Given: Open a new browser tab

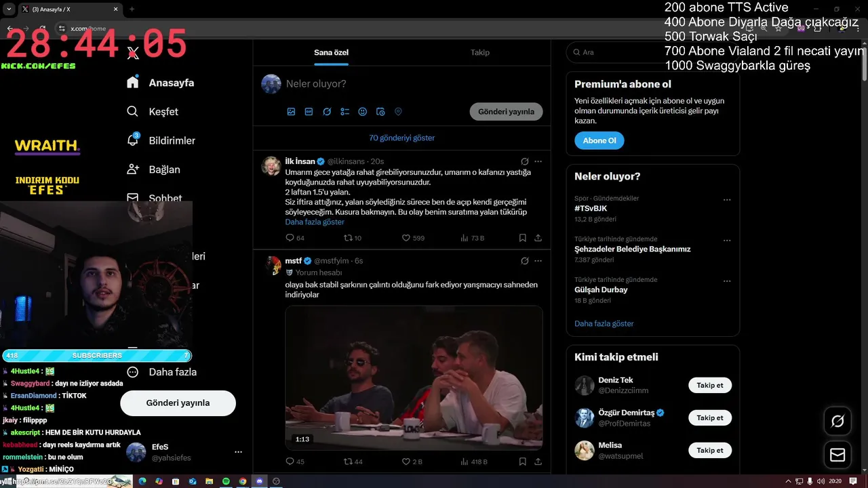Looking at the screenshot, I should click(132, 9).
